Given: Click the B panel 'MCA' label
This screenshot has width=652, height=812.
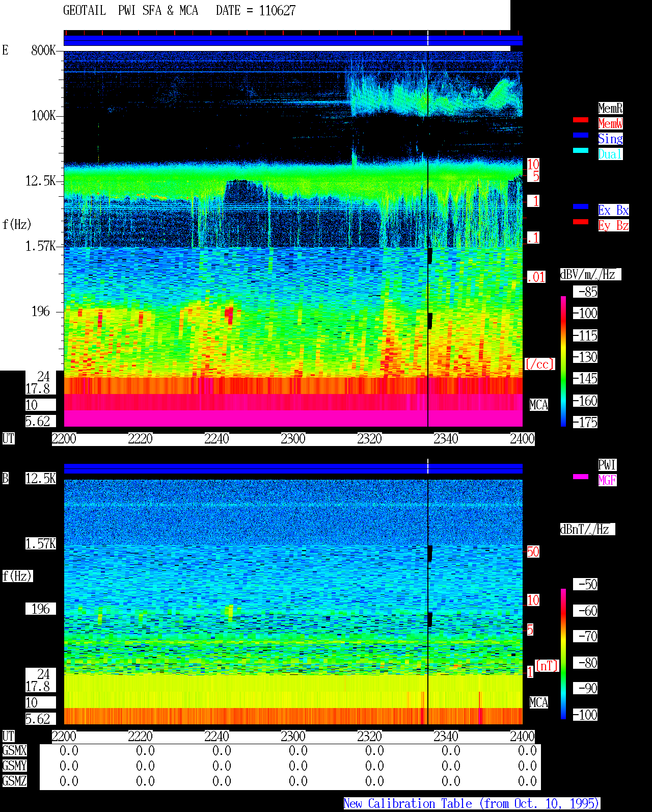Looking at the screenshot, I should (x=539, y=702).
